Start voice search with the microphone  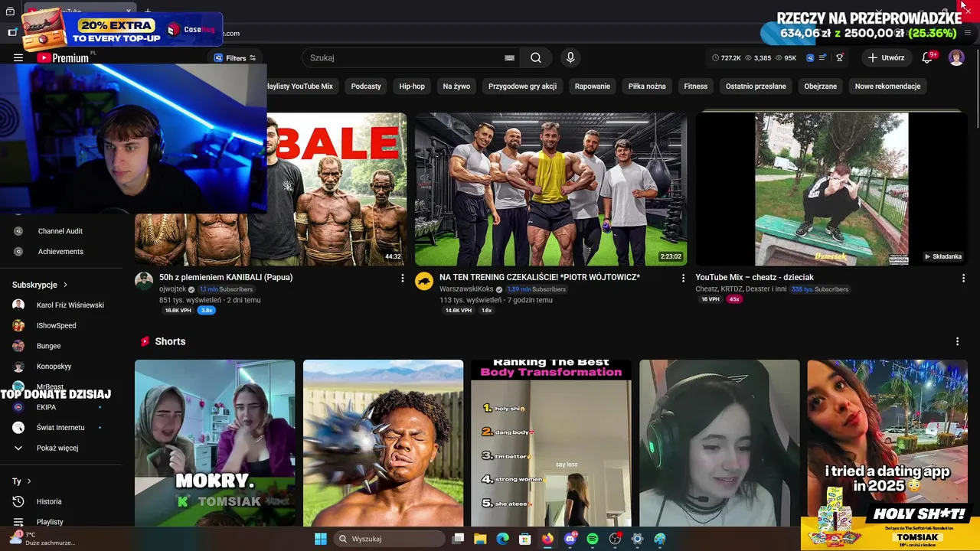point(570,57)
